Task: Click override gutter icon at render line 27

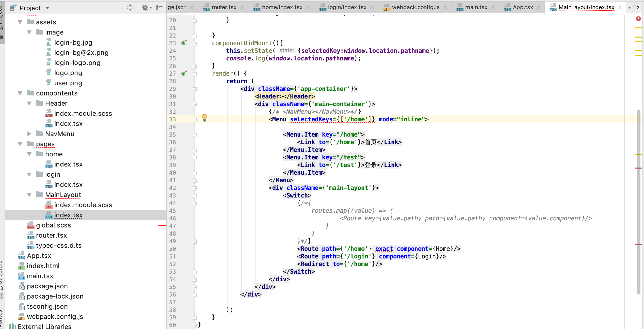Action: (x=184, y=73)
